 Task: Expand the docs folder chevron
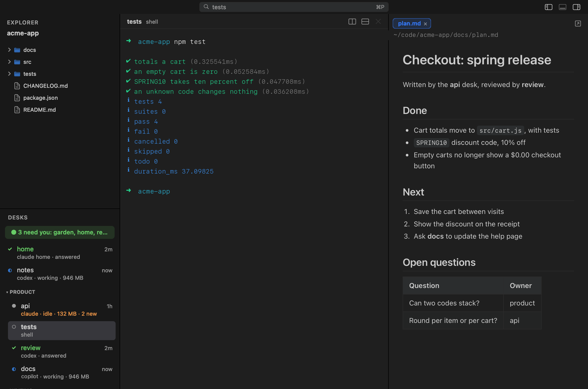click(x=9, y=50)
